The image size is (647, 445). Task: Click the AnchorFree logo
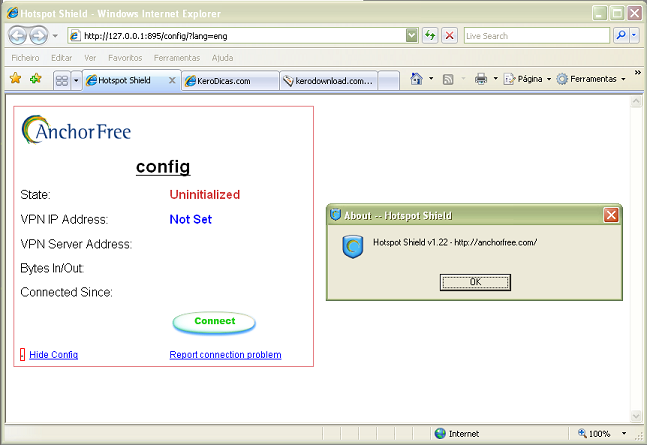coord(76,130)
